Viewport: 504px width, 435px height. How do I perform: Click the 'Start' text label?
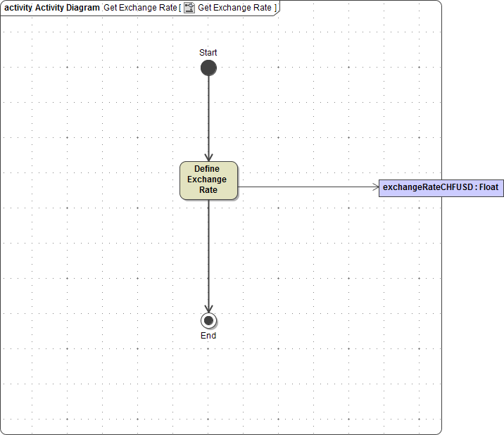pos(208,53)
